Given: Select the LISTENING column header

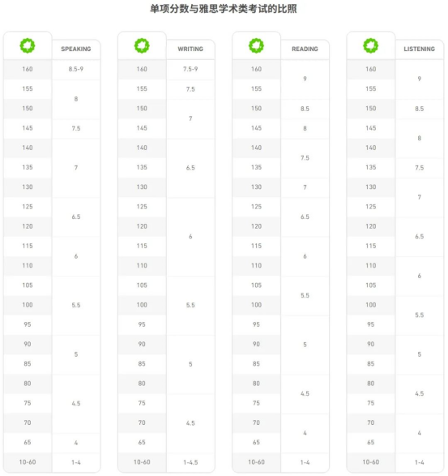Looking at the screenshot, I should pyautogui.click(x=419, y=49).
